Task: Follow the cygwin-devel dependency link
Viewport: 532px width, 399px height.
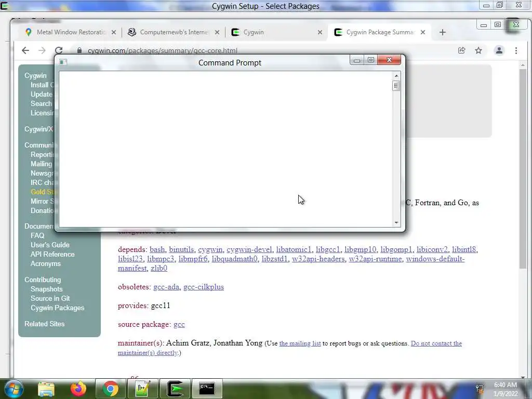Action: [249, 250]
